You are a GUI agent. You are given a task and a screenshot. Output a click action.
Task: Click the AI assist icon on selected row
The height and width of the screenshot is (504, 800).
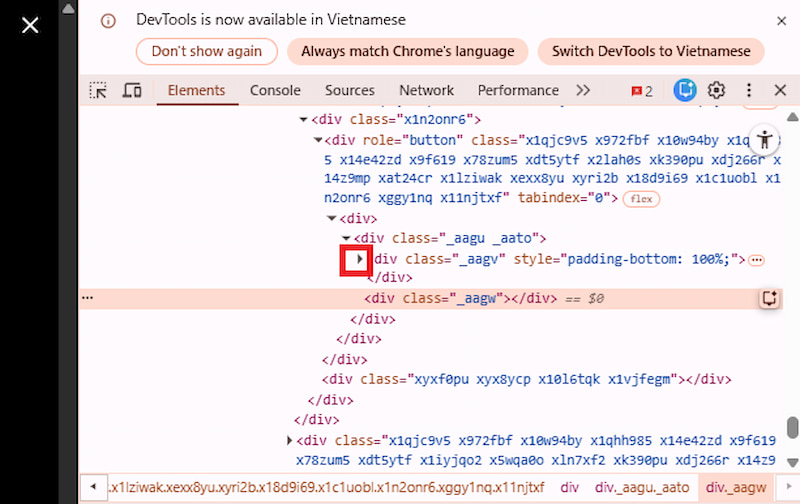[769, 298]
